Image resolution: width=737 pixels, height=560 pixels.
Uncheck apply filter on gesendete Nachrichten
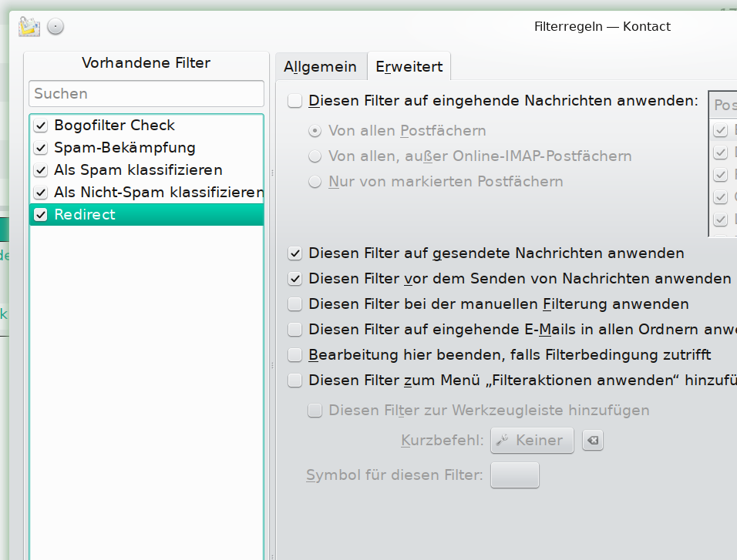point(294,253)
